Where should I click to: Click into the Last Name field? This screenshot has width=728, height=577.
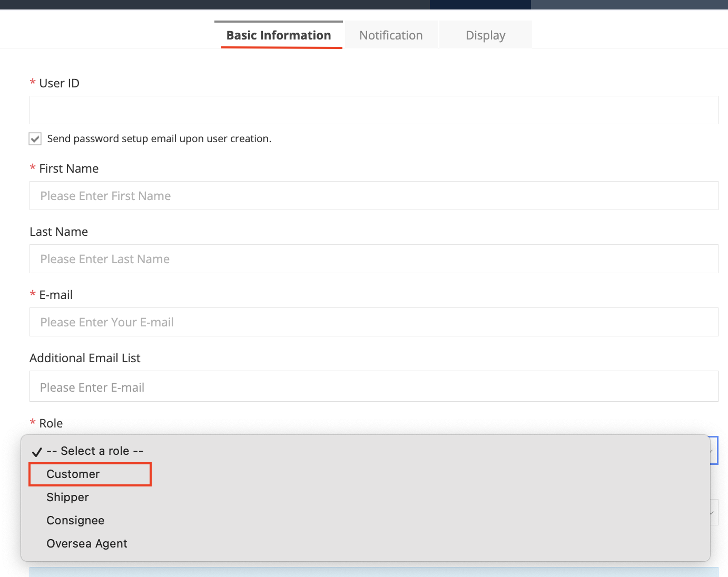[373, 259]
